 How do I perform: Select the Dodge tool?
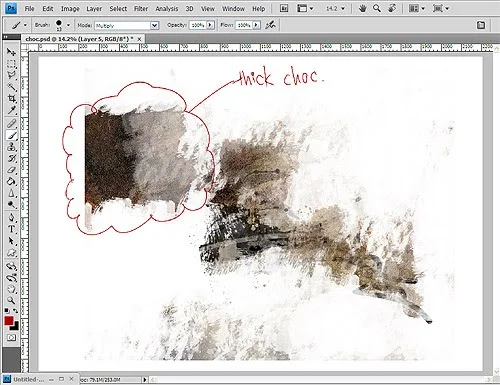point(11,205)
